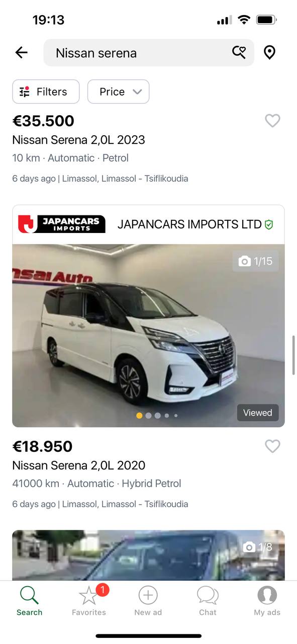Open the Chat tab
This screenshot has width=297, height=644.
coord(208,601)
